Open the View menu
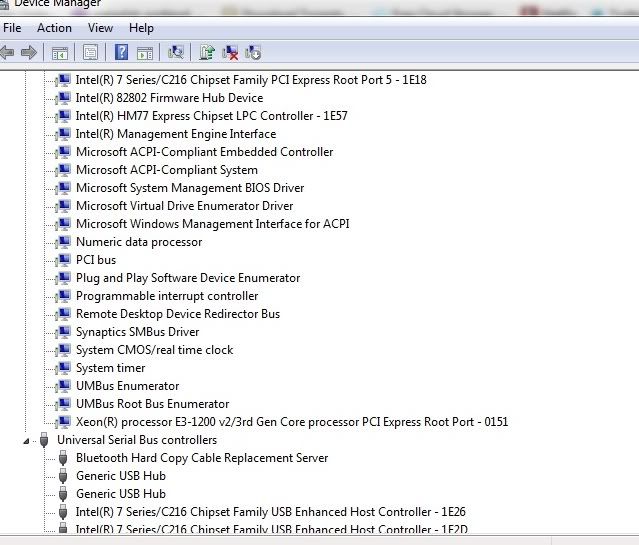 pos(100,28)
